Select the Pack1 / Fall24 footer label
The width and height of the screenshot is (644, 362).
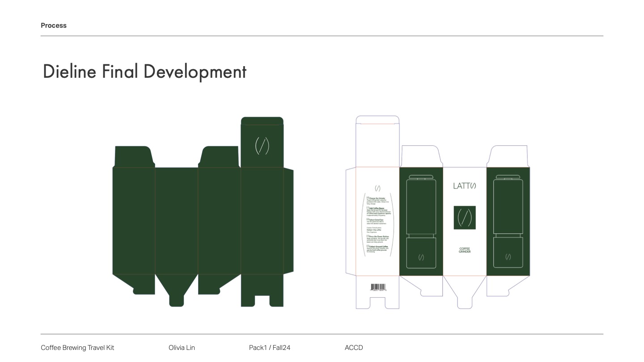point(270,348)
